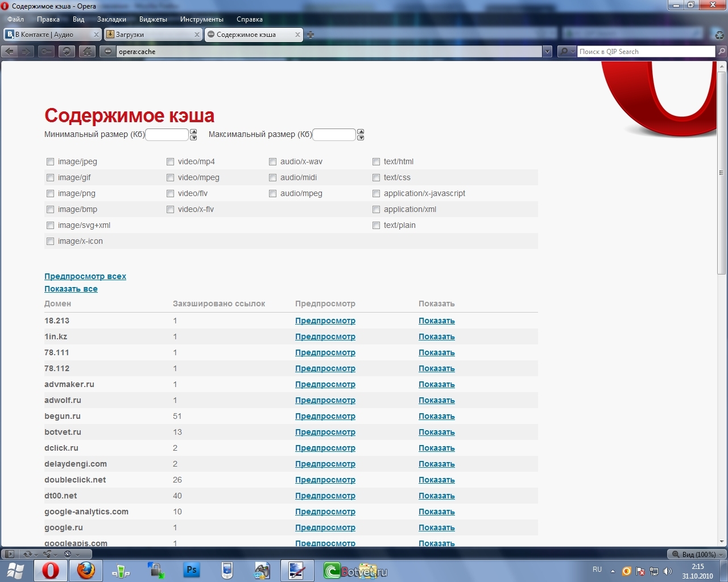Close the В Контакте | Аудио tab

tap(96, 35)
